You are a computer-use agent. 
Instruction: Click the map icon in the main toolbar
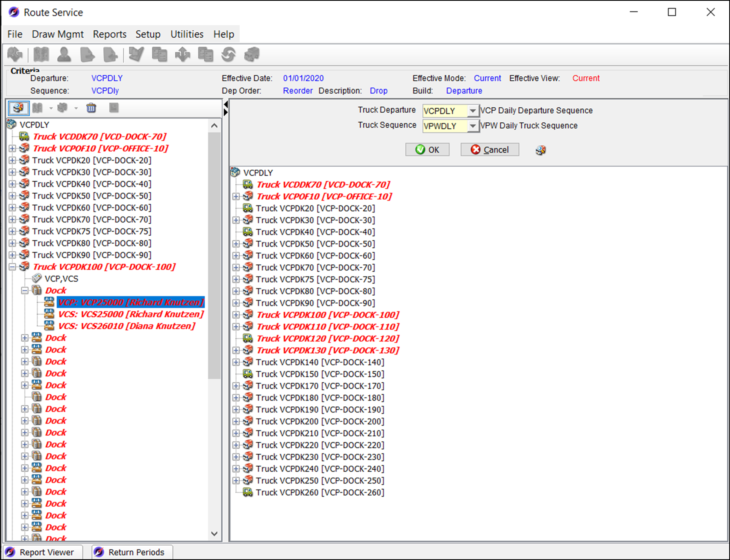click(41, 54)
